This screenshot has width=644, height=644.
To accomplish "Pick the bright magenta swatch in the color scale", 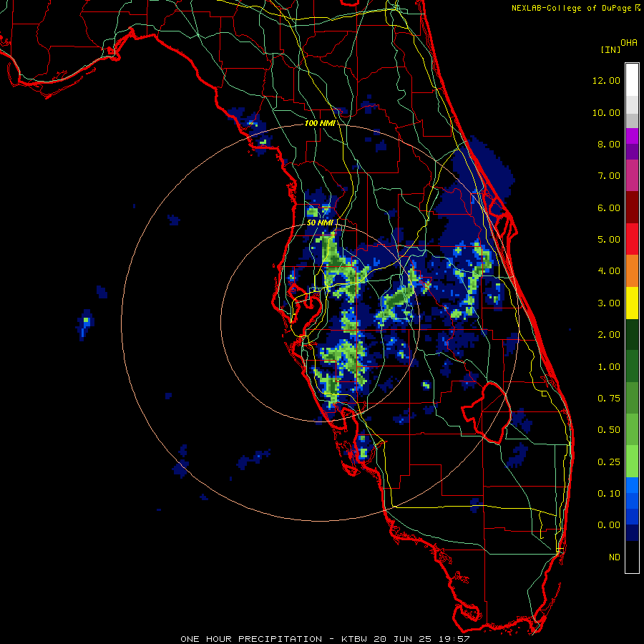I will pyautogui.click(x=632, y=136).
